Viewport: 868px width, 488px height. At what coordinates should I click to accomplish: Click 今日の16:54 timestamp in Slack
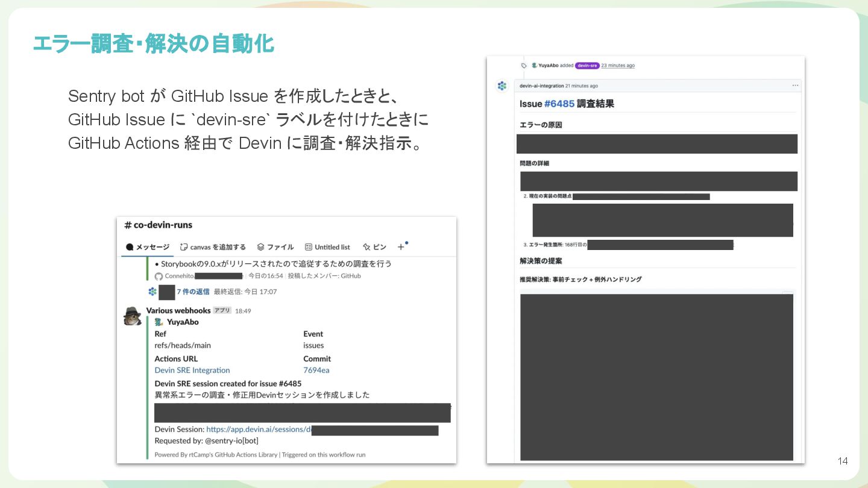266,276
